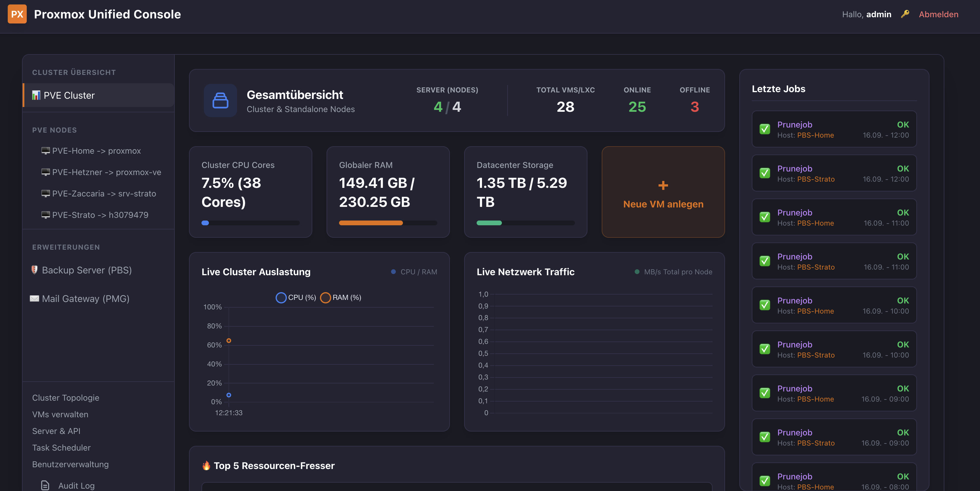Click monitor icon of PVE-Home node

46,151
